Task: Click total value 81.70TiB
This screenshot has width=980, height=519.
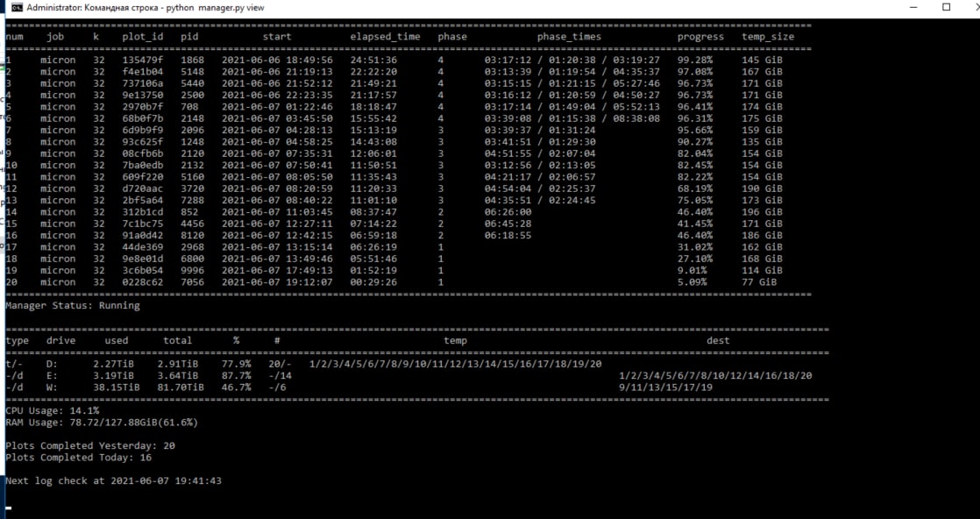Action: click(181, 387)
